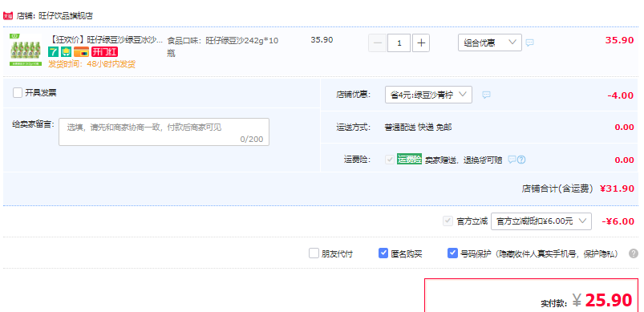
Task: Click the orange credit card badge icon
Action: click(81, 51)
